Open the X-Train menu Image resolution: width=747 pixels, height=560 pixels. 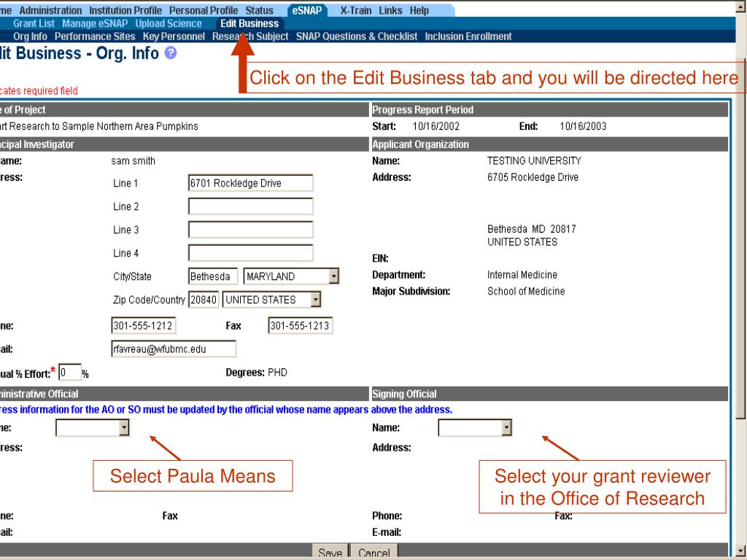point(356,10)
